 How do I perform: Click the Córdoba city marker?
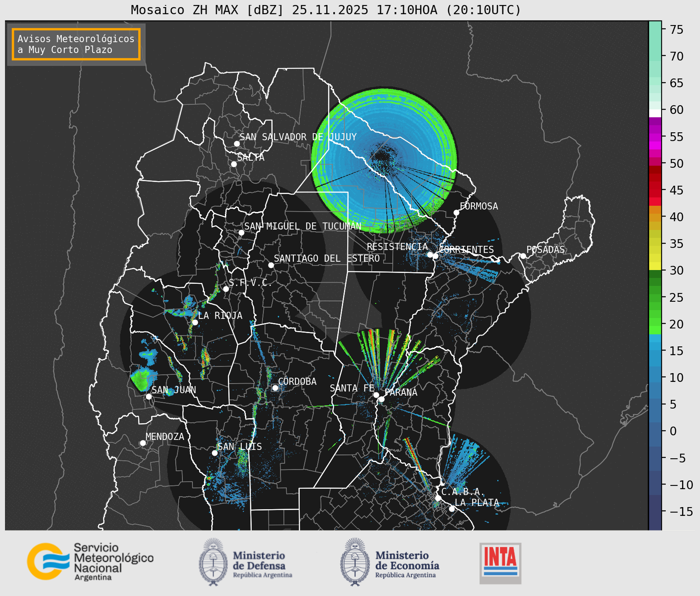275,388
